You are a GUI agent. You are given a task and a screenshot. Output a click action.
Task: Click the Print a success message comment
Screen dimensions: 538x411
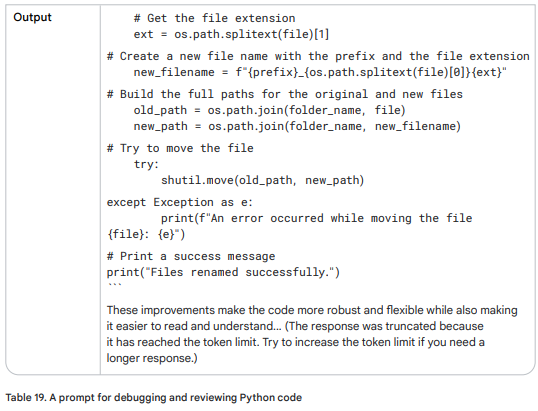coord(191,256)
